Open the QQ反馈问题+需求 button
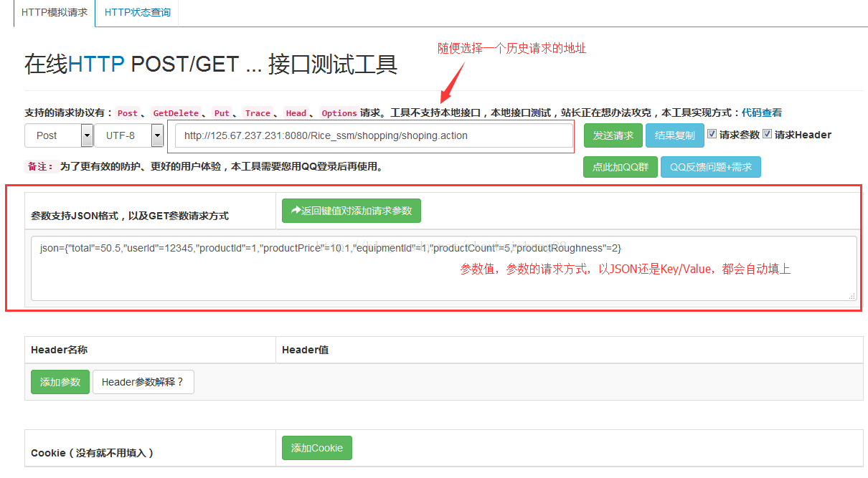 710,167
